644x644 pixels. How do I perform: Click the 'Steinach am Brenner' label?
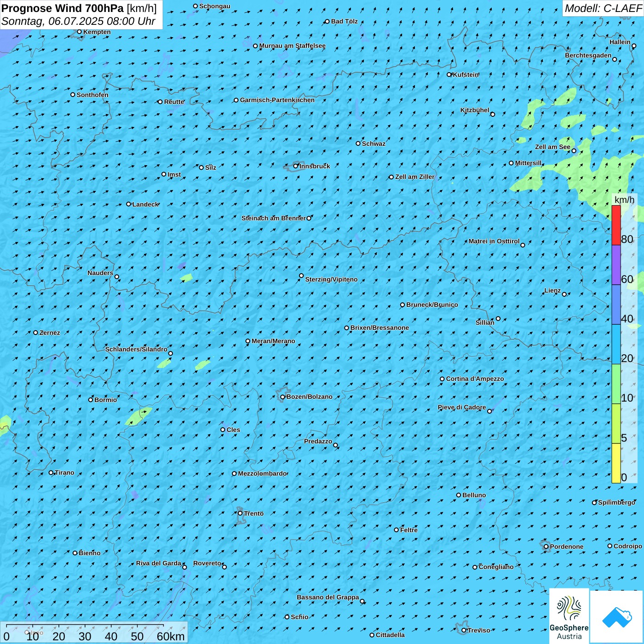[274, 218]
